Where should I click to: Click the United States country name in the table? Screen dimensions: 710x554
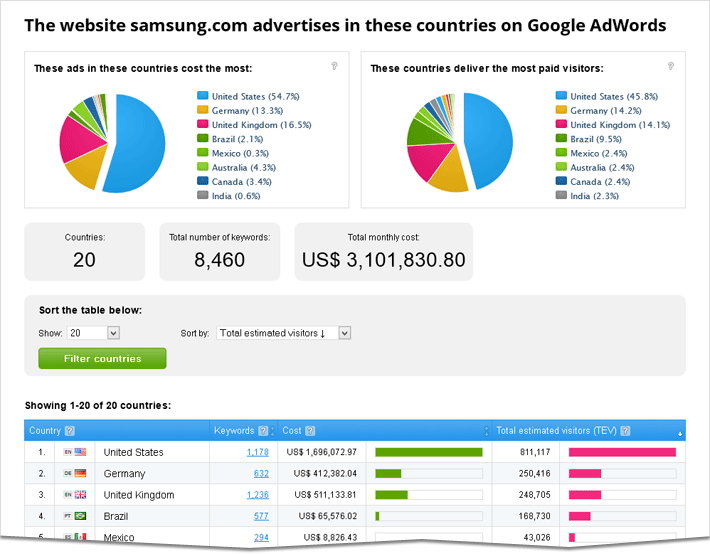pyautogui.click(x=133, y=452)
